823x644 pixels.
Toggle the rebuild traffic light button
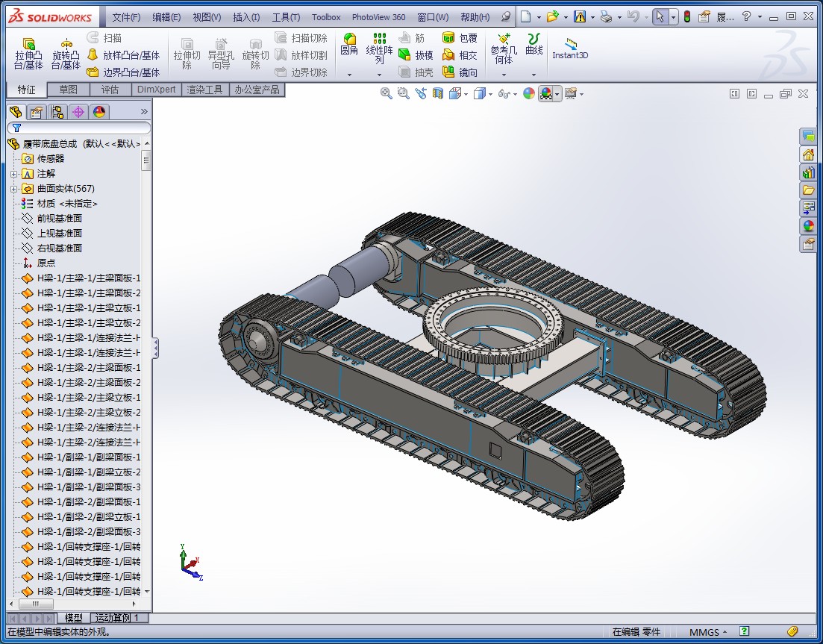686,16
